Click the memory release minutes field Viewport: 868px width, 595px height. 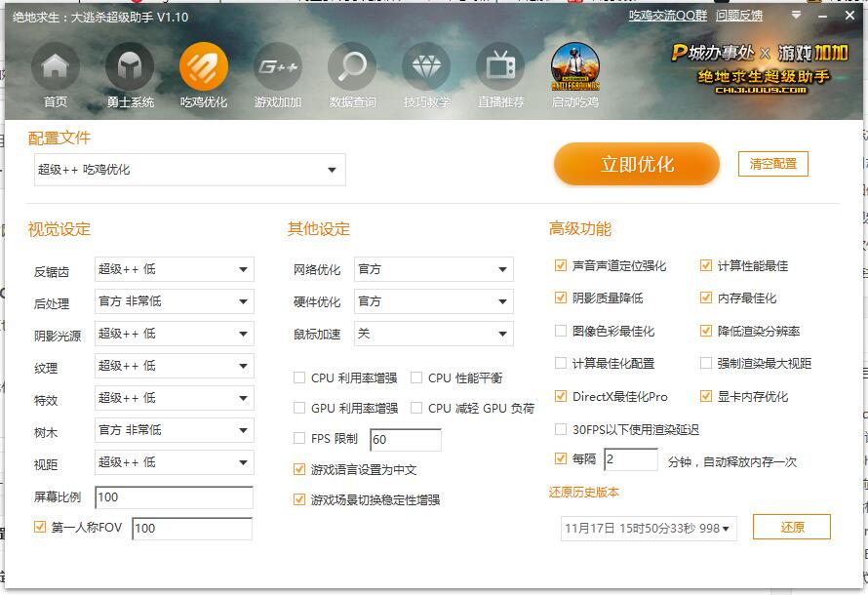click(630, 459)
